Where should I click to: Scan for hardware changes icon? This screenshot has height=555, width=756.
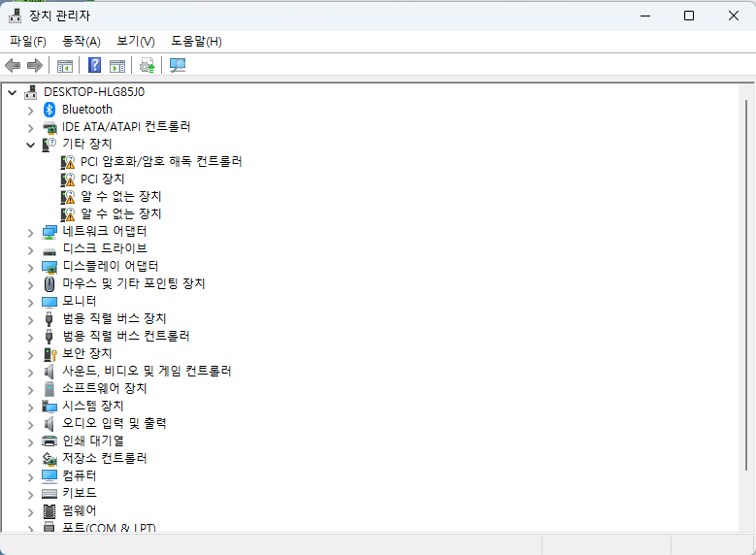pyautogui.click(x=178, y=65)
